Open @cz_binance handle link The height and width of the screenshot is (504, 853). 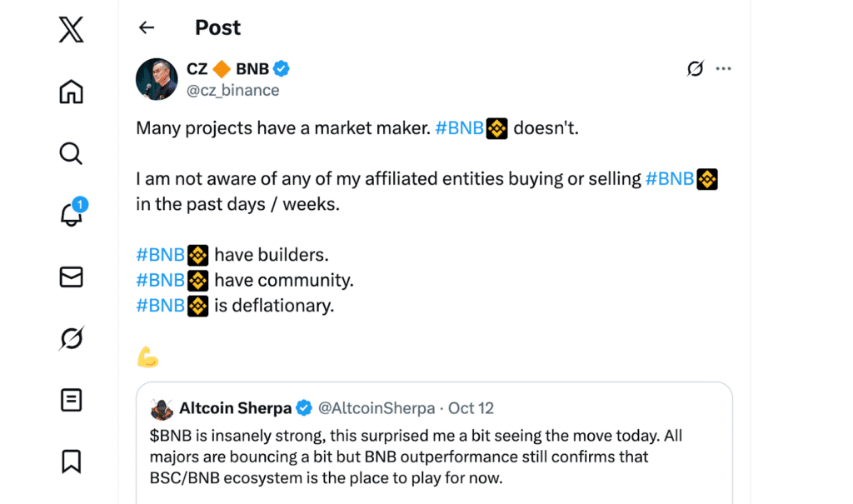[x=232, y=90]
